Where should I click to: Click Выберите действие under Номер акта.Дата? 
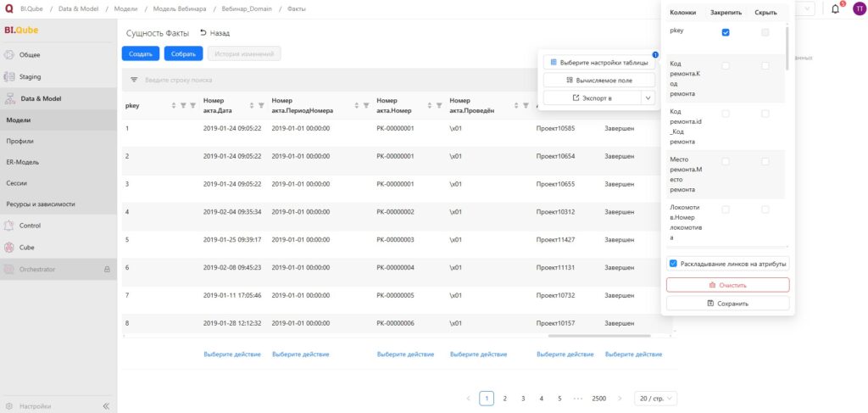tap(232, 354)
